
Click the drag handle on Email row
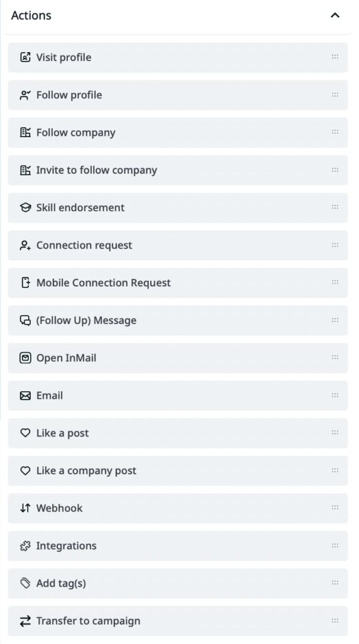click(334, 396)
